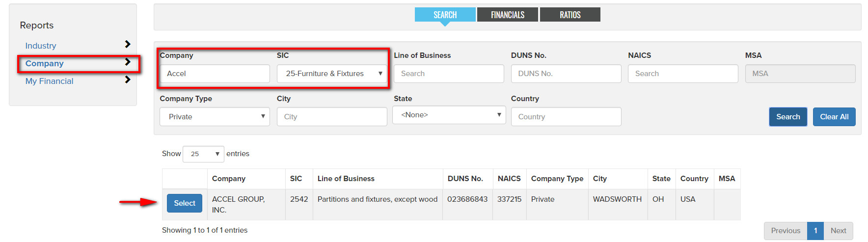
Task: Open the State <None> dropdown
Action: click(449, 115)
